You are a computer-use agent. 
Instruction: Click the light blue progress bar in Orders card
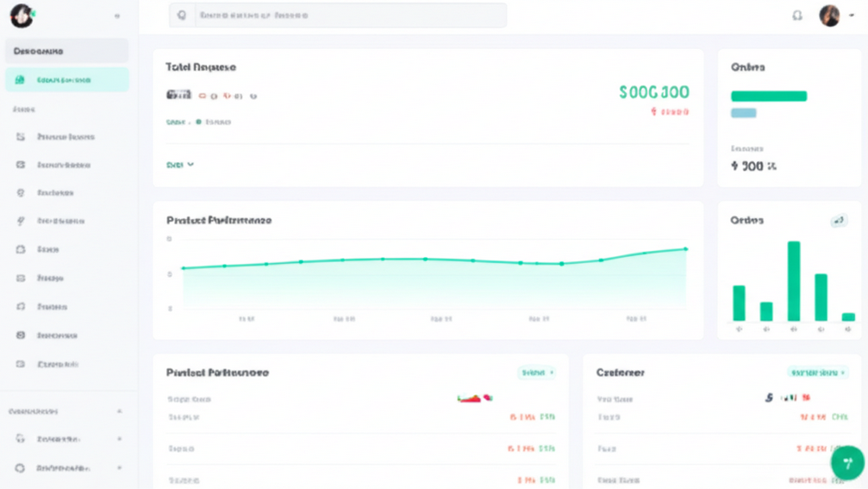tap(744, 113)
